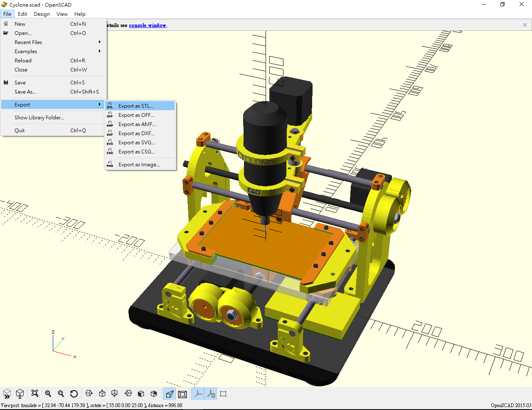The height and width of the screenshot is (410, 532).
Task: Restore down the OpenSCAD window
Action: 502,5
